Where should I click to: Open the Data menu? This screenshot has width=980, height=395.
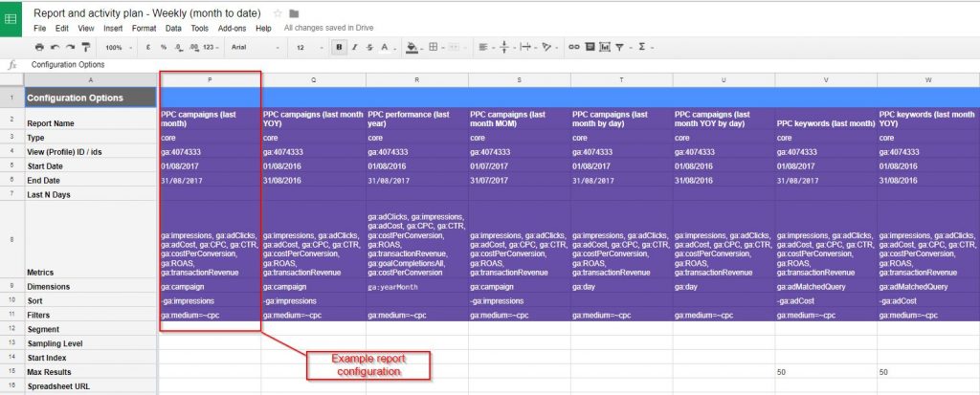(x=174, y=28)
